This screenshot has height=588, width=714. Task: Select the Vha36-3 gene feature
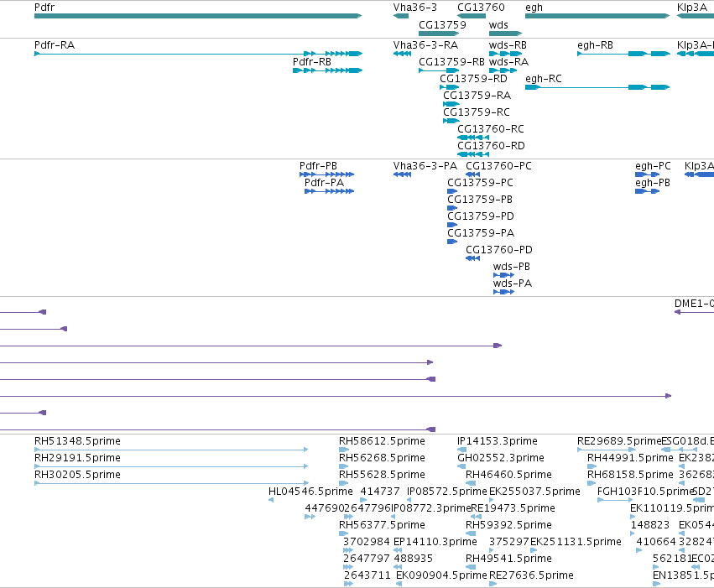pyautogui.click(x=401, y=16)
